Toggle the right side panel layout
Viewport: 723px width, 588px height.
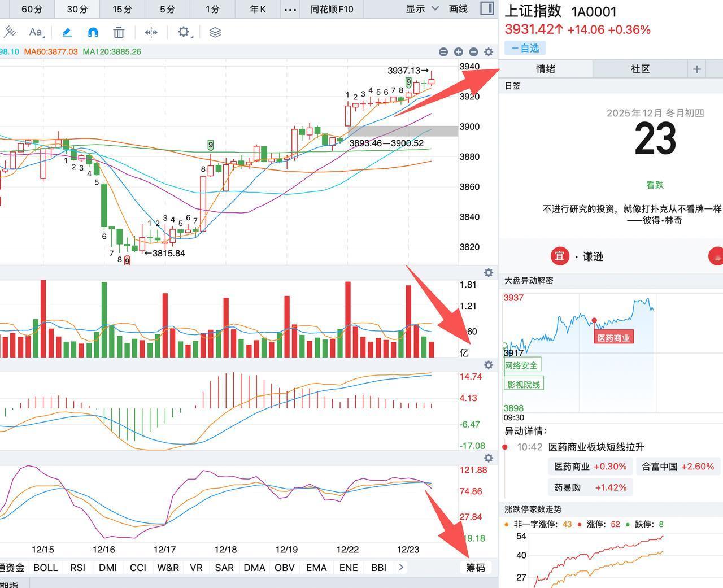click(486, 7)
